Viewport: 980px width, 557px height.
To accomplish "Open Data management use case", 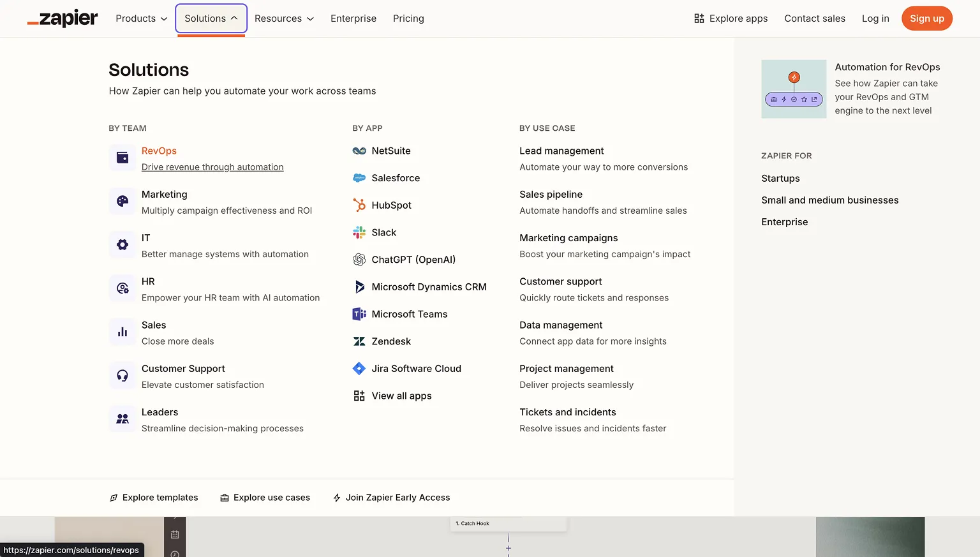I will coord(561,325).
